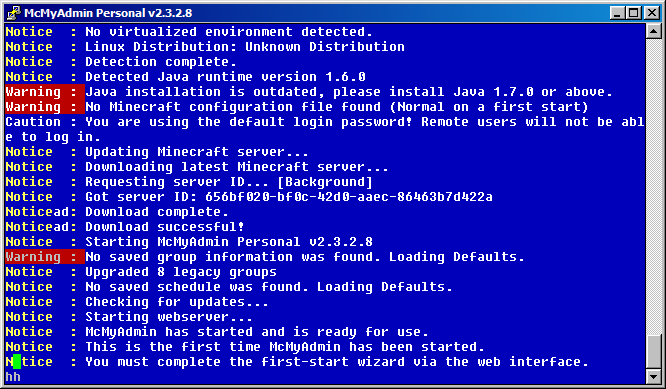Click the typed "hh" input at the bottom

(13, 377)
